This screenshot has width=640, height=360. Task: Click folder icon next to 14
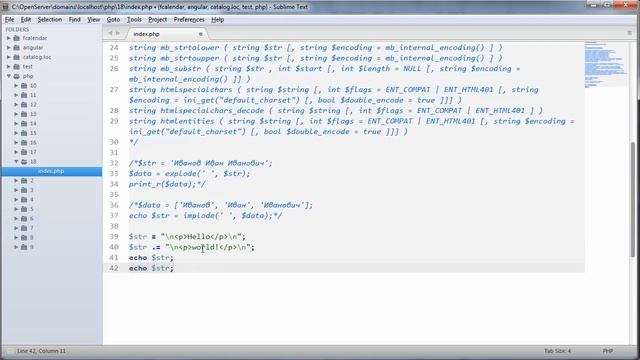point(24,124)
